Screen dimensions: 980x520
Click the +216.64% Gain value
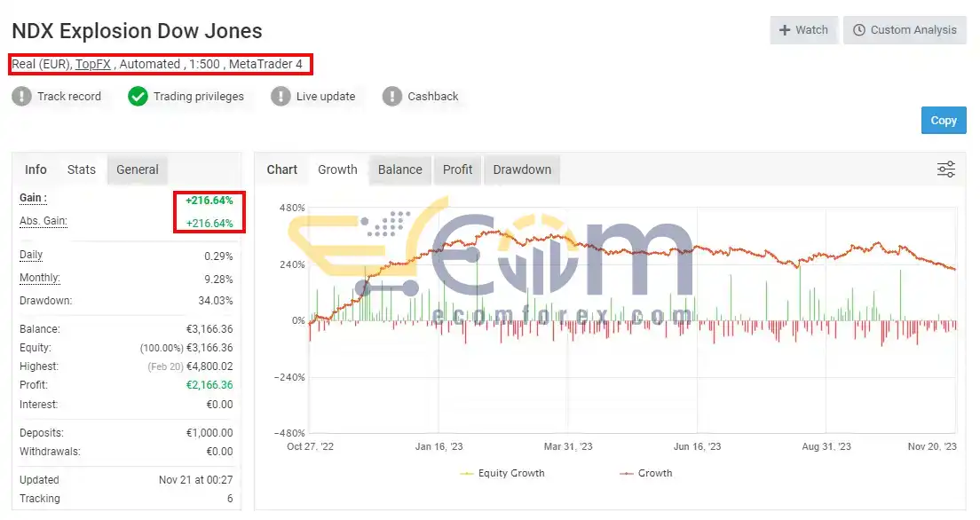point(209,201)
